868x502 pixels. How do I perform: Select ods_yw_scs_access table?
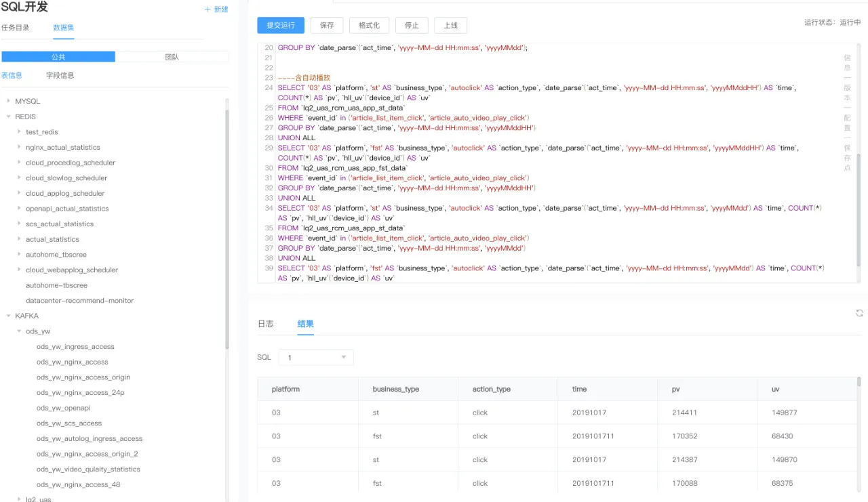tap(69, 423)
